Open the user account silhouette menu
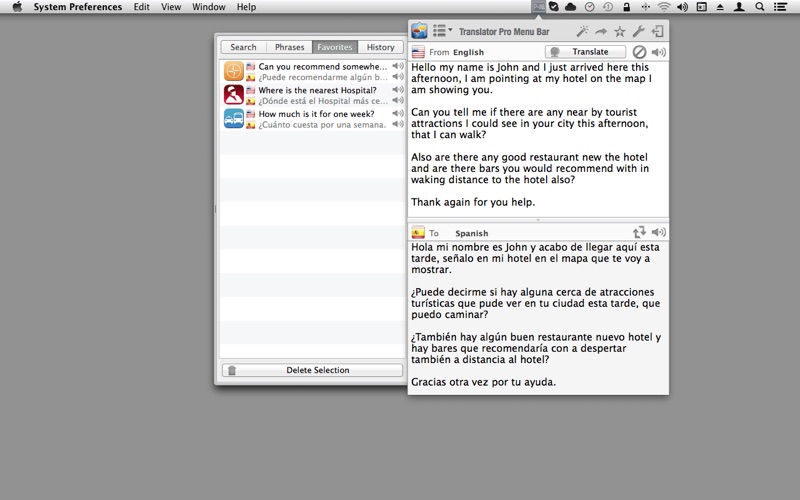800x500 pixels. [x=739, y=7]
